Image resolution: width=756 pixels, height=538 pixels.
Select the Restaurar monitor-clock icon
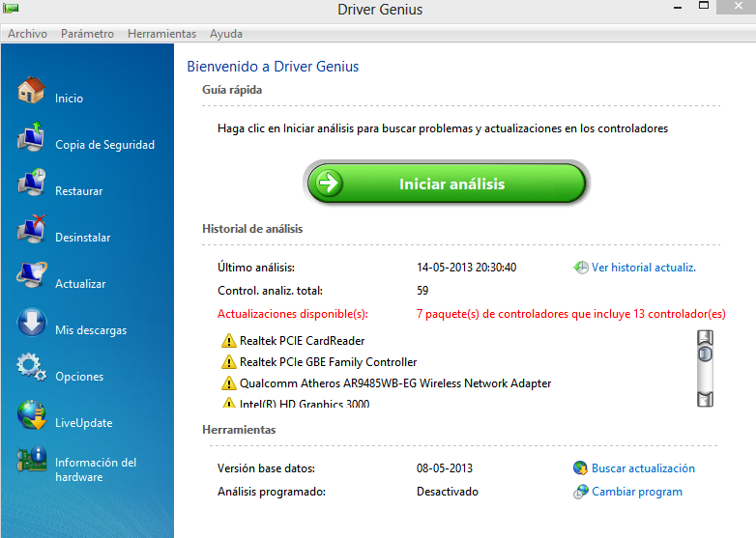31,182
